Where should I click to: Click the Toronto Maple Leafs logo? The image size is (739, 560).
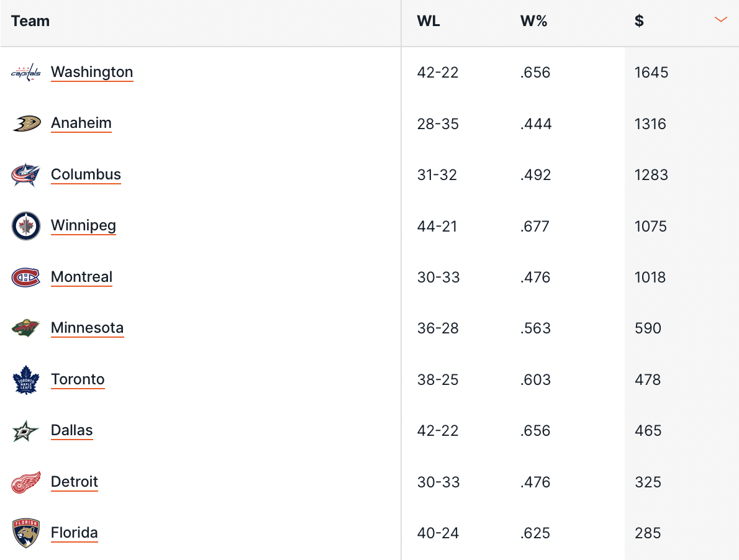26,379
